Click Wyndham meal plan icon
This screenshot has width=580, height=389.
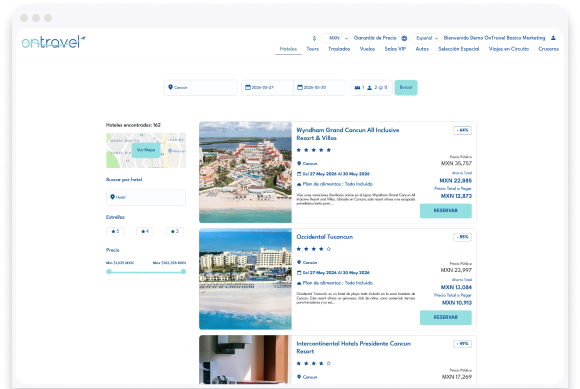tap(299, 184)
